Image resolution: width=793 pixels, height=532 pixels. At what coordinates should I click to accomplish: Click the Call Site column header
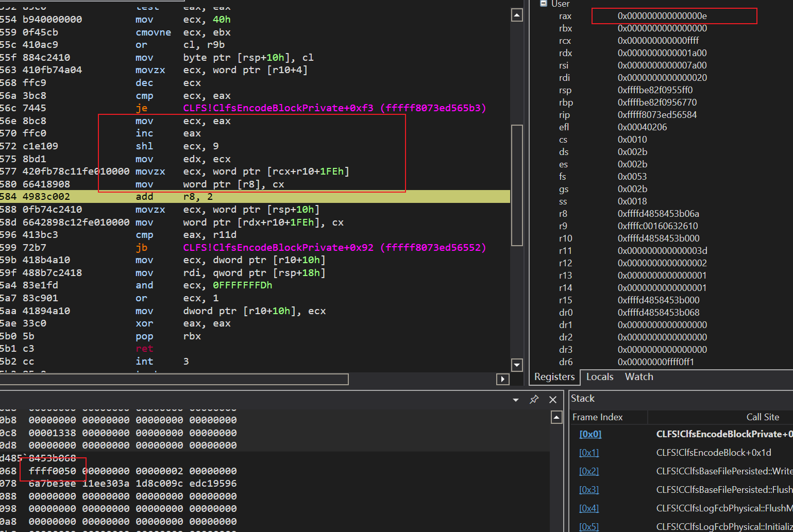[763, 417]
